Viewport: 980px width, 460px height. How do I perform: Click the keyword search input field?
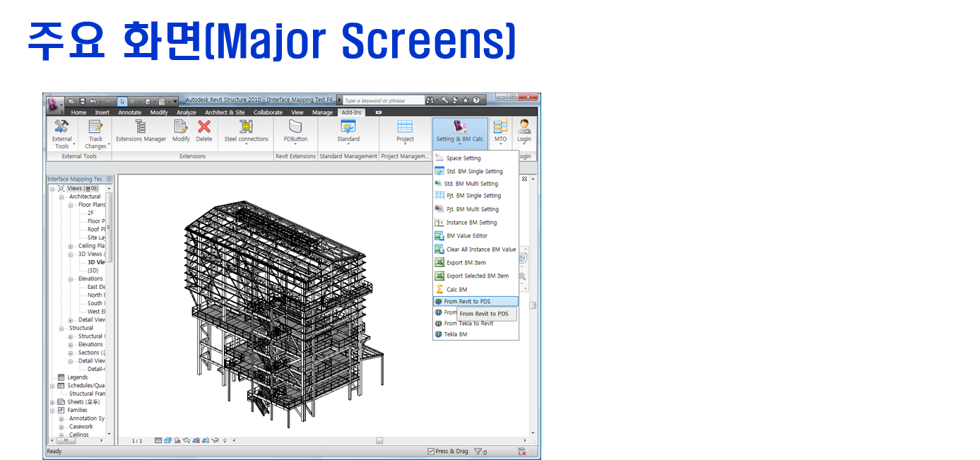coord(382,101)
